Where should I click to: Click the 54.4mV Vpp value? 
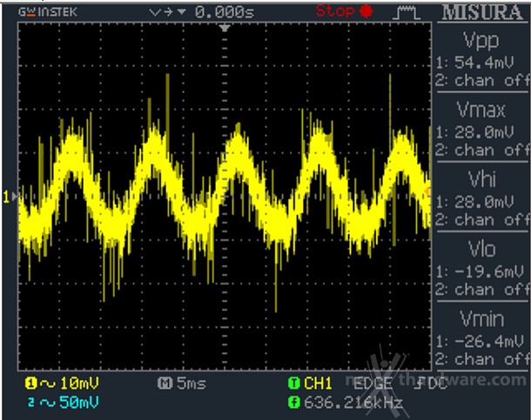484,63
